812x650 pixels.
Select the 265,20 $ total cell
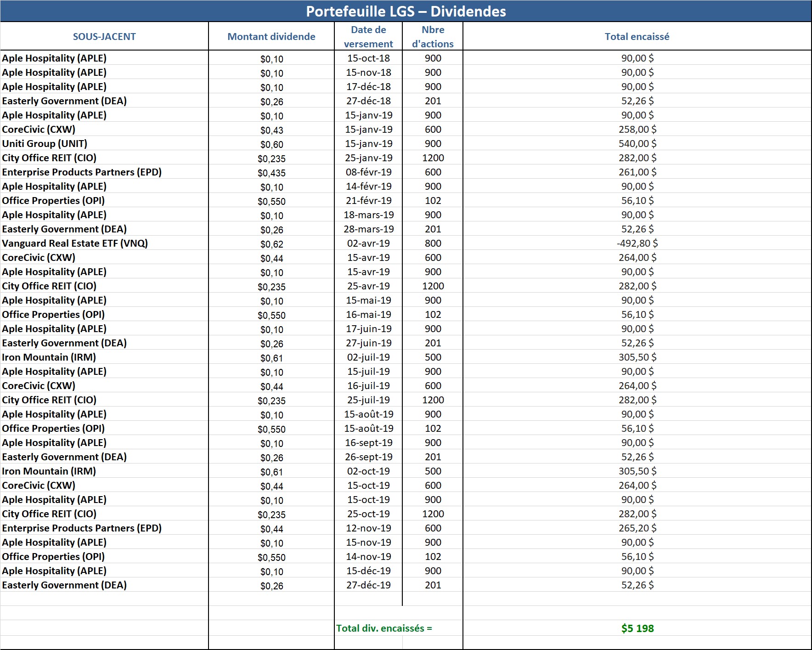(x=637, y=528)
